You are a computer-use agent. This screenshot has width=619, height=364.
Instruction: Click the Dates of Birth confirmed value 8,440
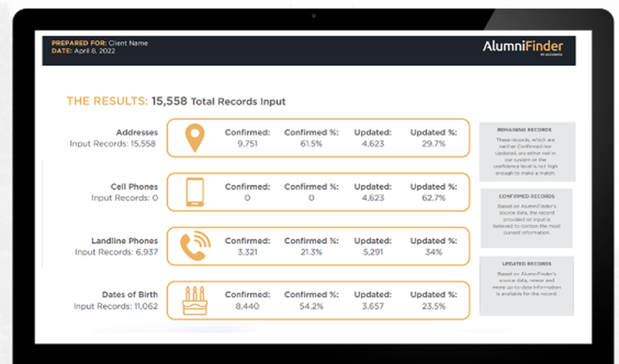tap(248, 306)
